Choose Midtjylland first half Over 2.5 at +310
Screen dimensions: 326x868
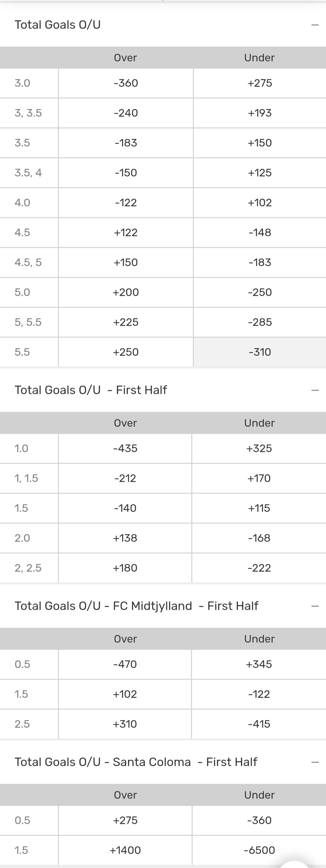pos(125,724)
